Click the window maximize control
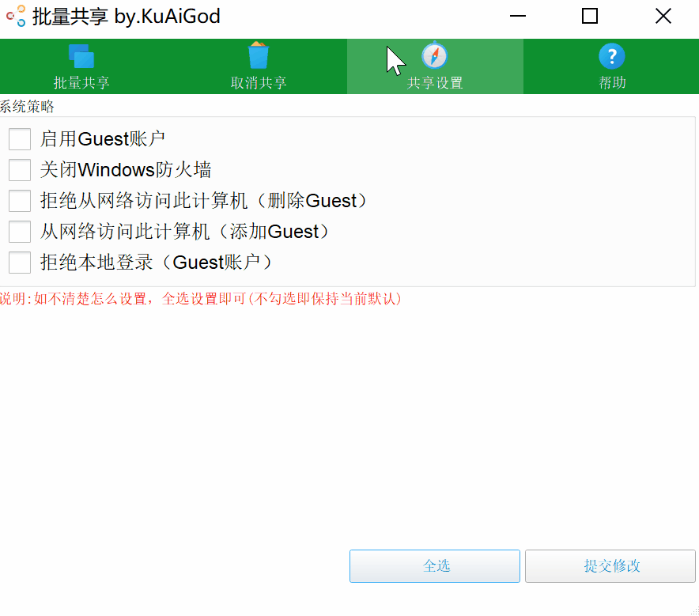This screenshot has width=699, height=616. (589, 16)
